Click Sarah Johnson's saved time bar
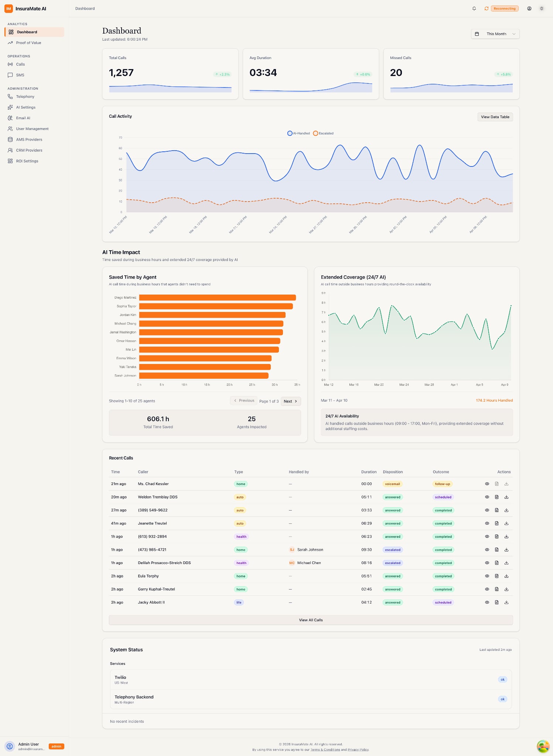 [204, 376]
